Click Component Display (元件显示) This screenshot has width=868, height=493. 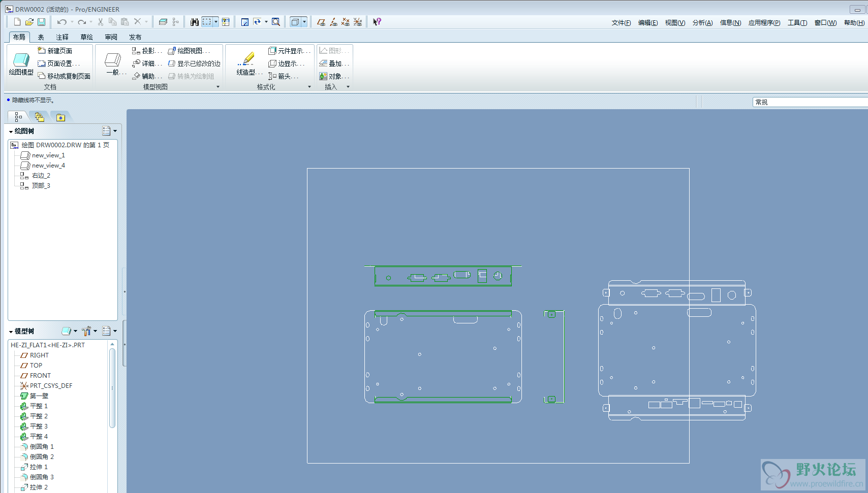289,51
